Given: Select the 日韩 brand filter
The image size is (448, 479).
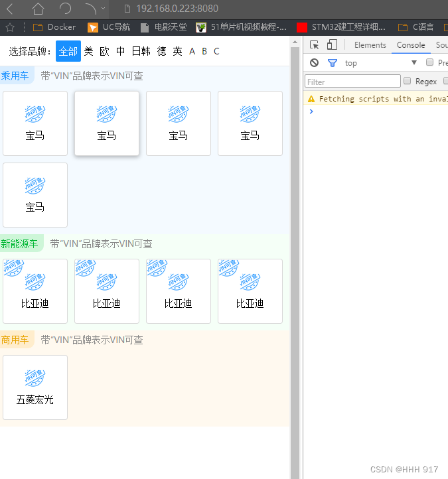Looking at the screenshot, I should click(141, 51).
